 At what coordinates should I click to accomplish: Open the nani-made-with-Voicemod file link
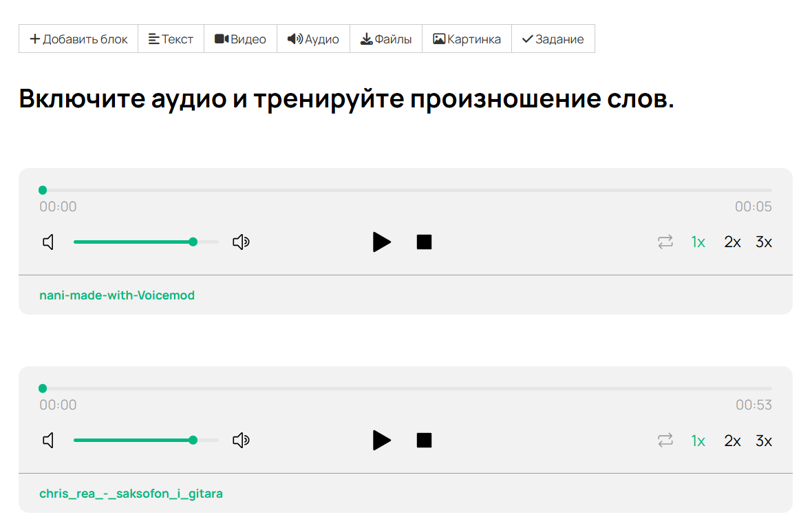[x=117, y=295]
